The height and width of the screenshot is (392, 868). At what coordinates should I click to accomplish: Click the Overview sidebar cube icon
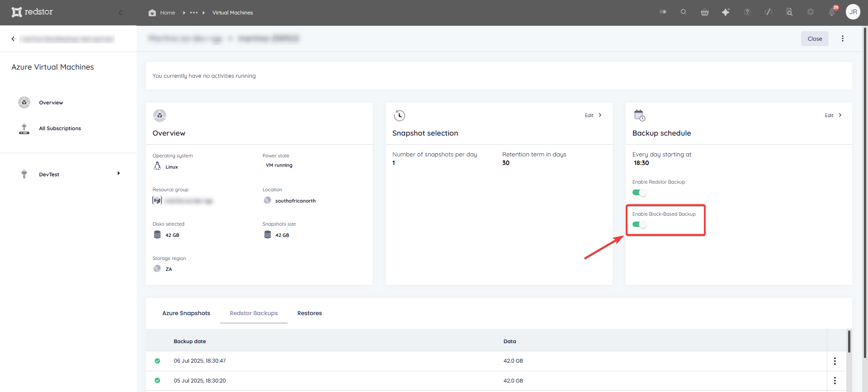(24, 103)
